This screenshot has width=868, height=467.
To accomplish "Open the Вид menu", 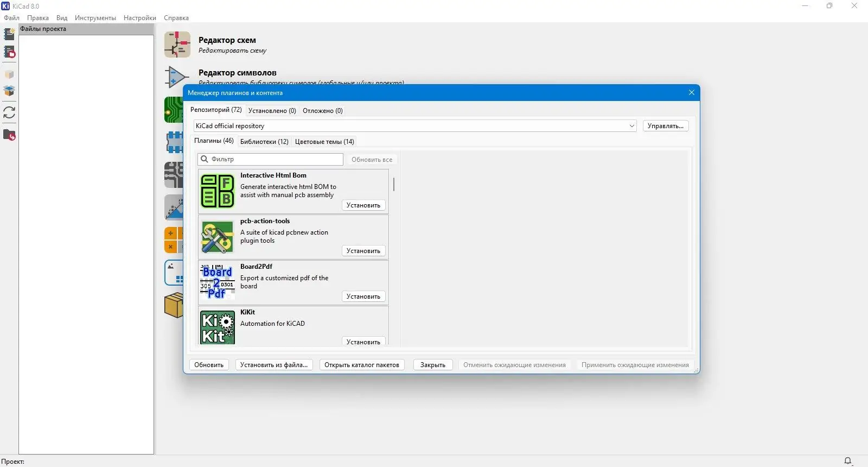I will [62, 18].
